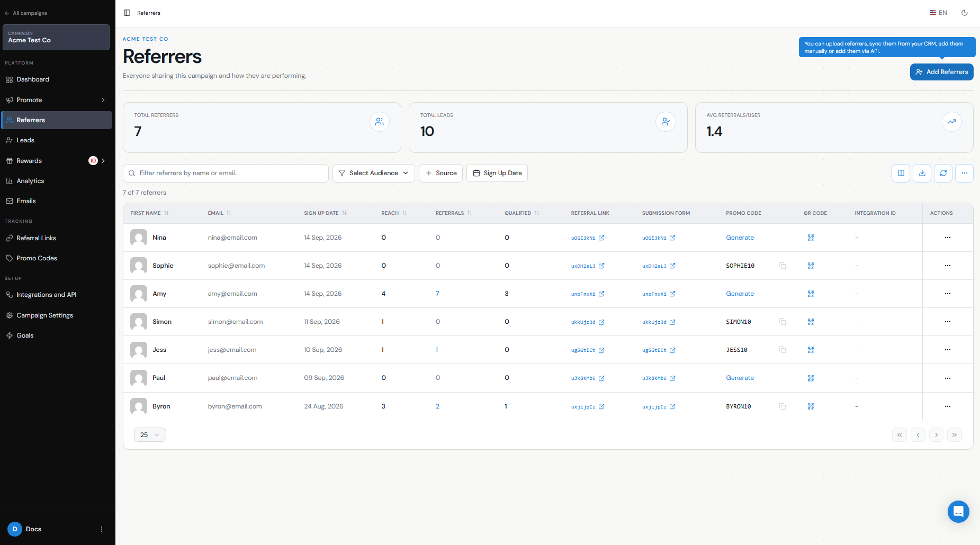Generate promo code for Amy
Screen dimensions: 980x545
[740, 294]
